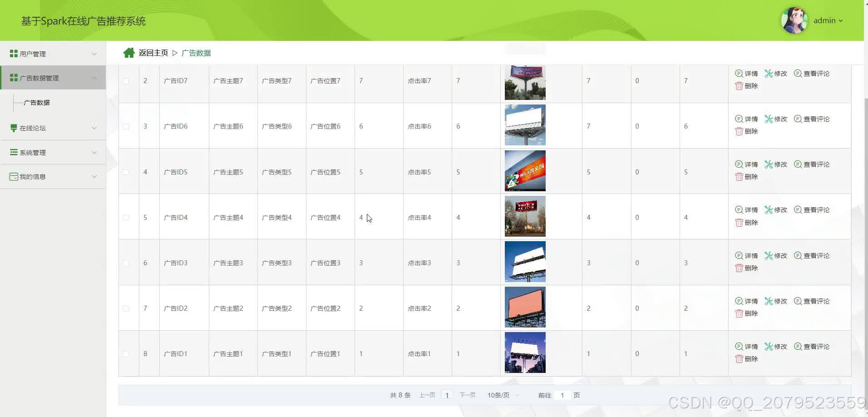
Task: Open 查看评论 for 广告ID4
Action: pyautogui.click(x=812, y=209)
